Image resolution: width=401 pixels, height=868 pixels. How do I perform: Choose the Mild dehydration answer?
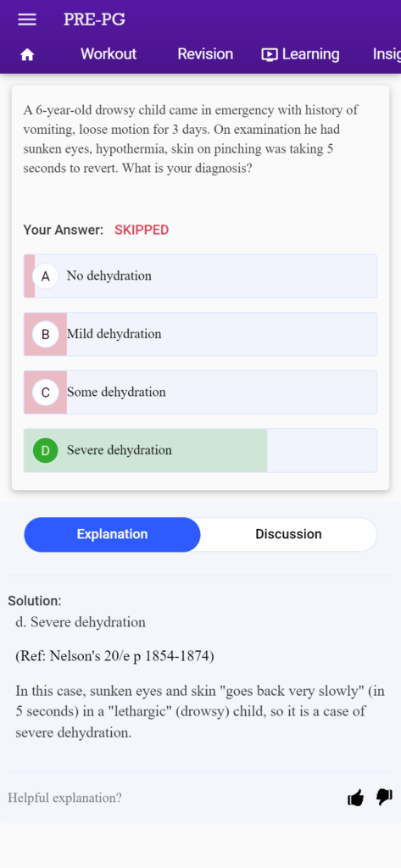pyautogui.click(x=200, y=334)
